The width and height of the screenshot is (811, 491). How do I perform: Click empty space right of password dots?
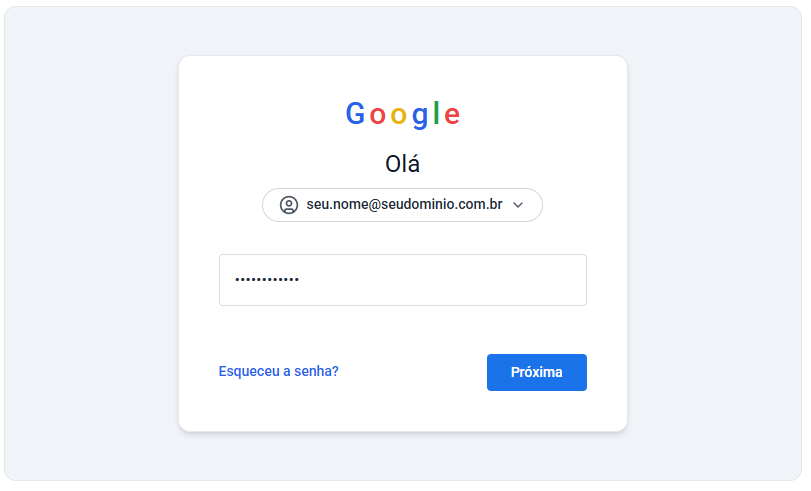point(450,280)
